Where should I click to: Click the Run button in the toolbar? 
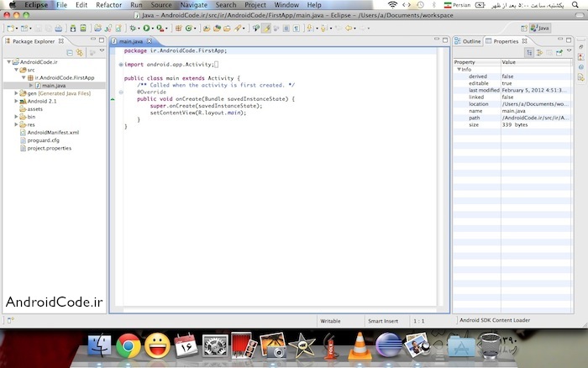click(x=145, y=28)
